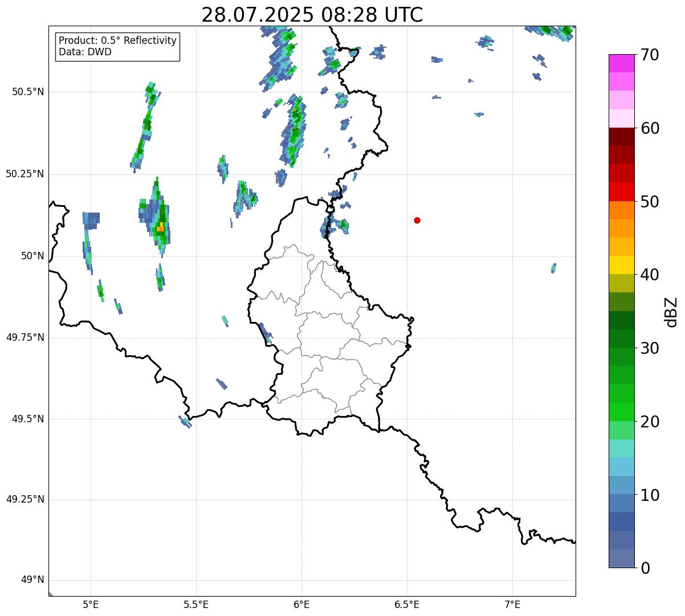Click the 50°N latitude label
Image resolution: width=685 pixels, height=616 pixels.
pos(32,256)
